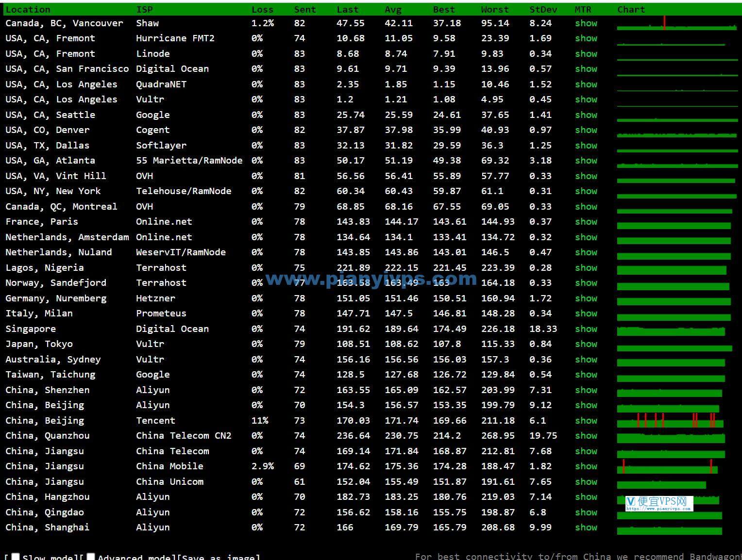Show MTR for France, Paris Online.net
742x560 pixels.
pos(586,222)
